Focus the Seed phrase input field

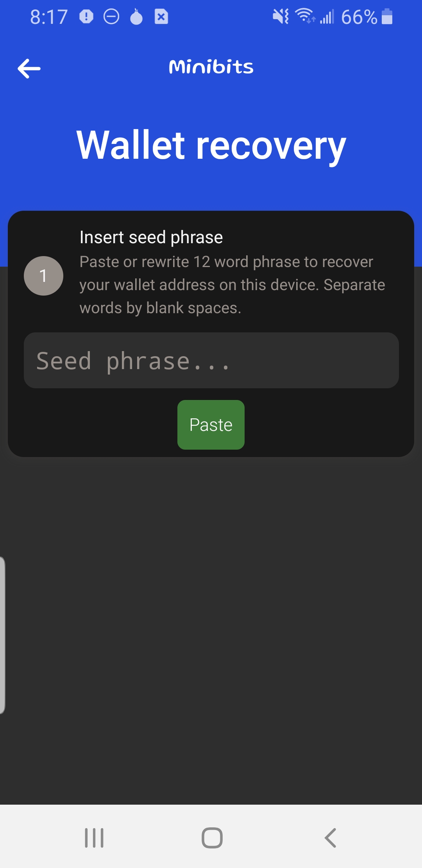(211, 360)
